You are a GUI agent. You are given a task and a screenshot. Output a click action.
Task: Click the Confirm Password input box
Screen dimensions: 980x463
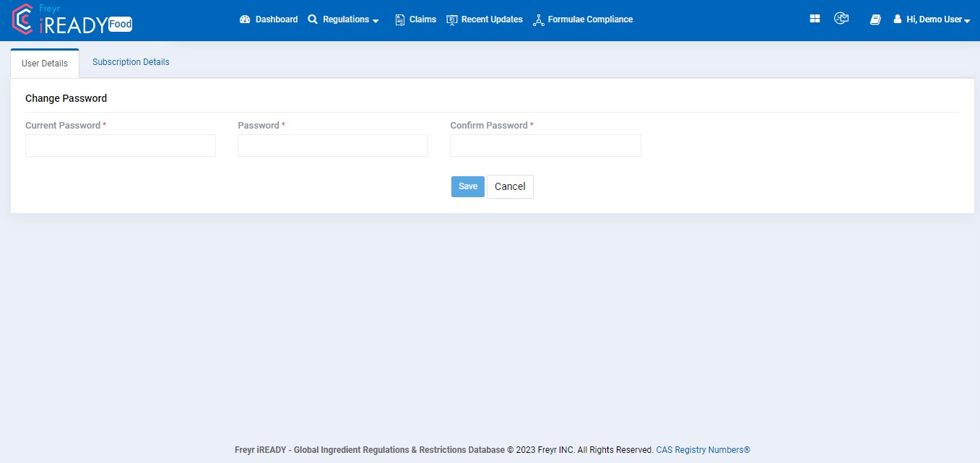(x=545, y=146)
